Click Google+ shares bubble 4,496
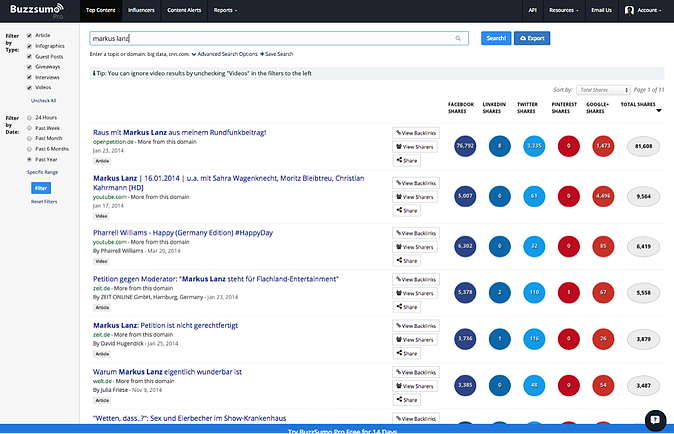674x434 pixels. [603, 196]
